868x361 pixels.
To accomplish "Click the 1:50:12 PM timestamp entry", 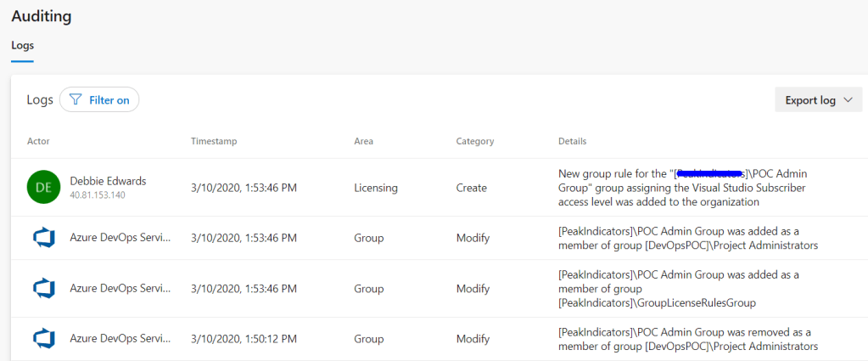I will [x=244, y=339].
